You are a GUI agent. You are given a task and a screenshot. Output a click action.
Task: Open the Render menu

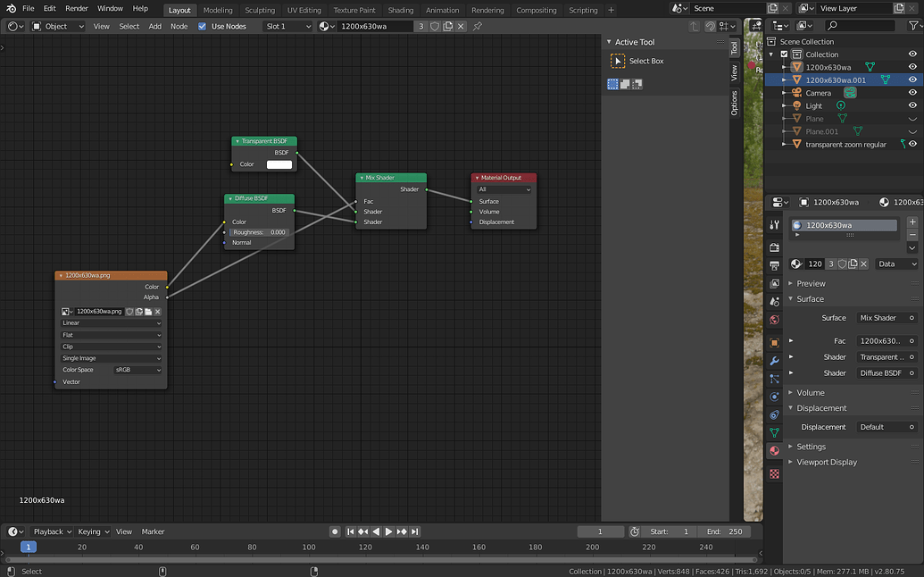[77, 8]
